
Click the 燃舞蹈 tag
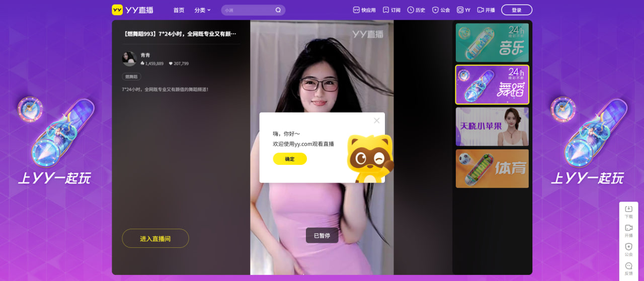coord(131,77)
